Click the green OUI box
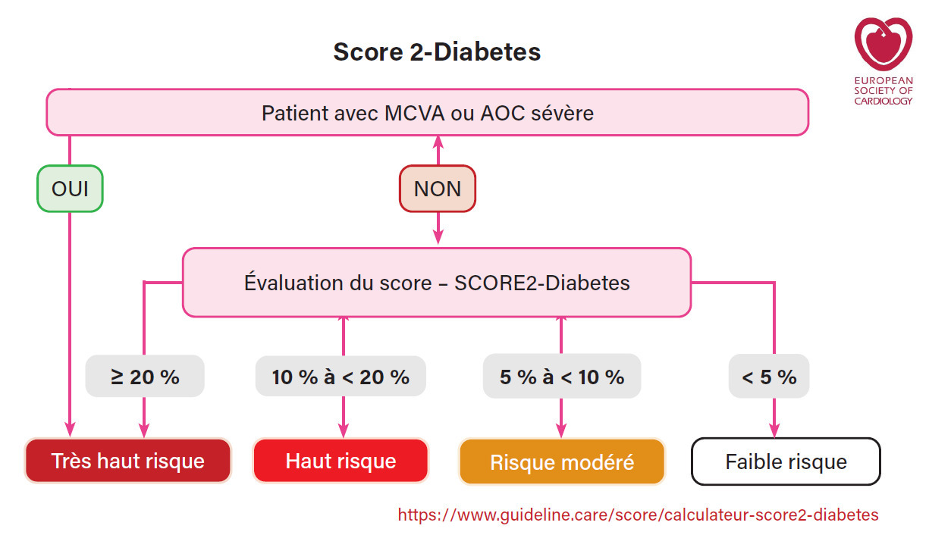This screenshot has width=929, height=560. coord(70,188)
